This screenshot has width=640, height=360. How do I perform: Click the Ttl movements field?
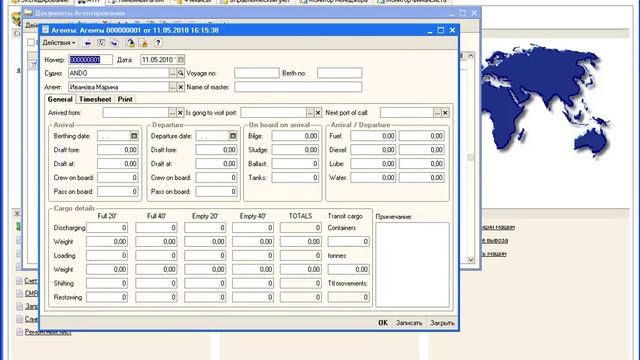[349, 297]
